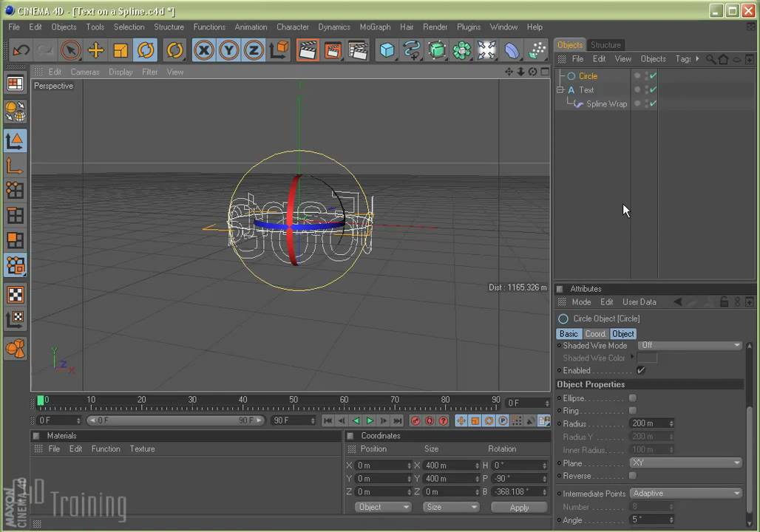The image size is (760, 532).
Task: Add a Cube primitive object
Action: click(387, 50)
